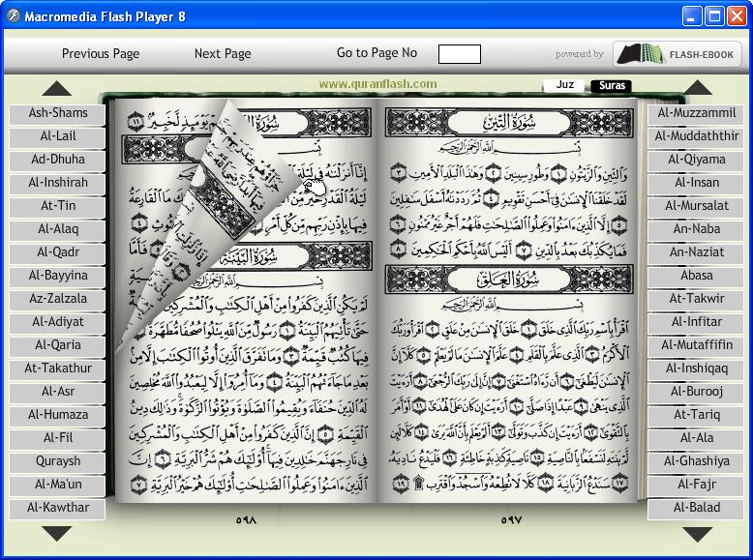Open sura Al-Burooj

pyautogui.click(x=696, y=392)
